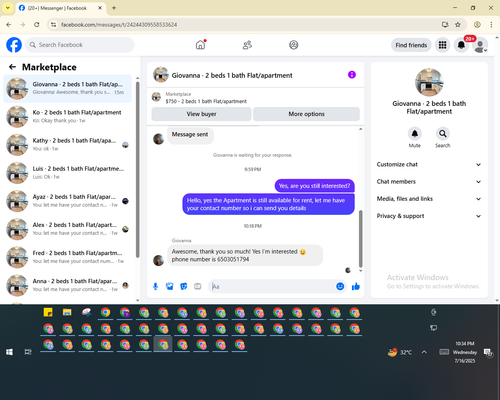Open the Windows Start menu
This screenshot has height=400, width=500.
pos(9,352)
